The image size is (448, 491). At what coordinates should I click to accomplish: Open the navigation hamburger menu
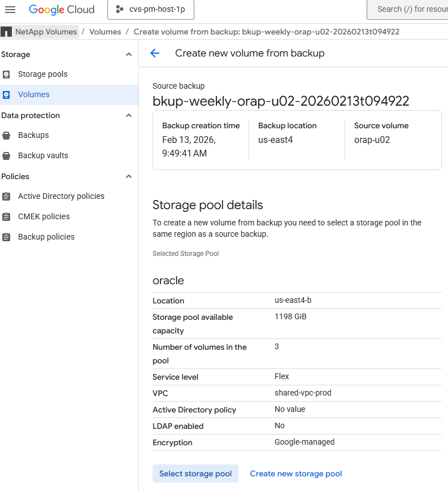coord(10,9)
